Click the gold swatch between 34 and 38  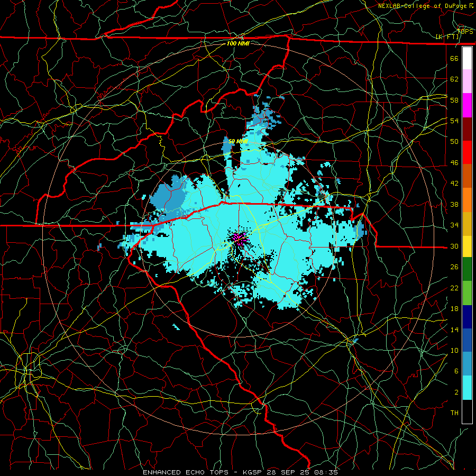467,224
